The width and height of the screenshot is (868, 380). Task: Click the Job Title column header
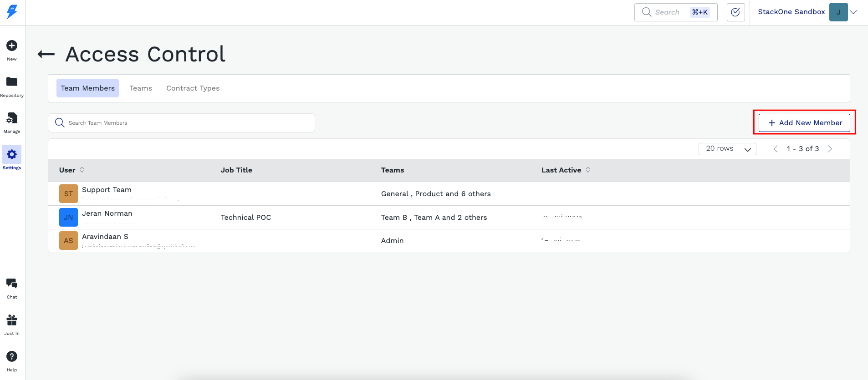pyautogui.click(x=236, y=170)
